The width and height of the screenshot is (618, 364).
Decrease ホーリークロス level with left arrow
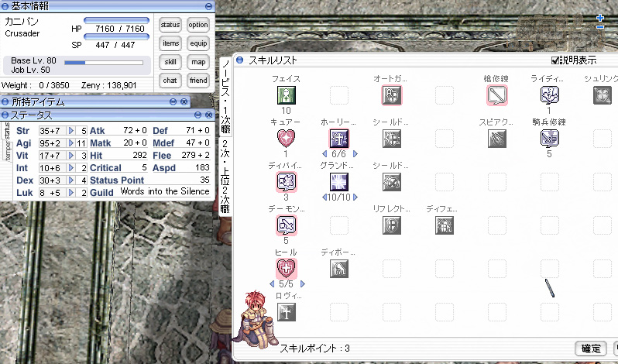coord(324,153)
